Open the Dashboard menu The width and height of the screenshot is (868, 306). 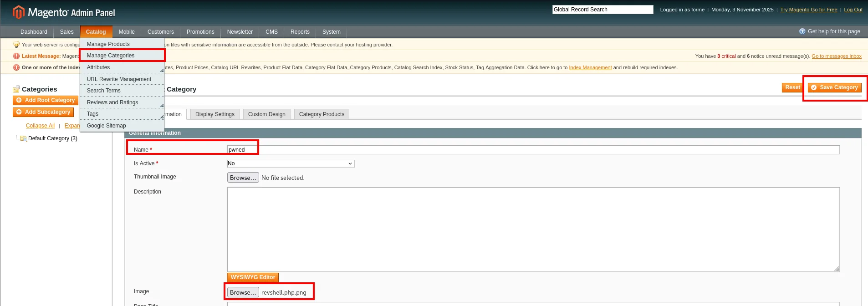coord(34,32)
